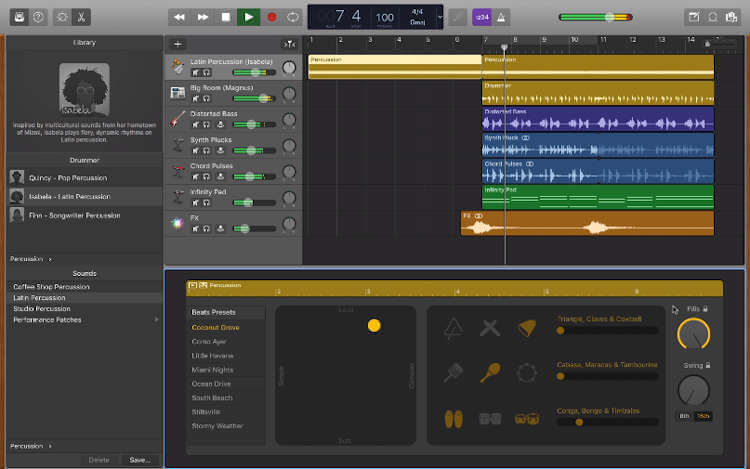The height and width of the screenshot is (469, 750).
Task: Stop playback
Action: point(226,17)
